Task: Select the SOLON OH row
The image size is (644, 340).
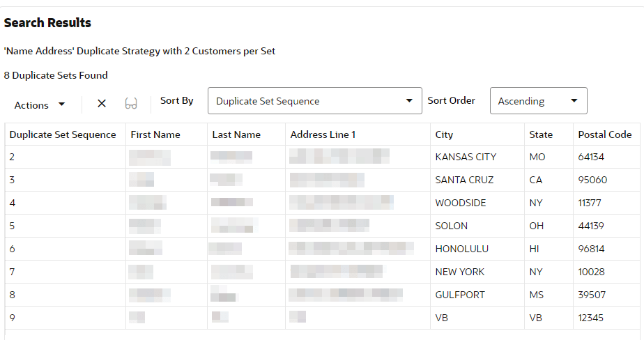Action: [323, 226]
